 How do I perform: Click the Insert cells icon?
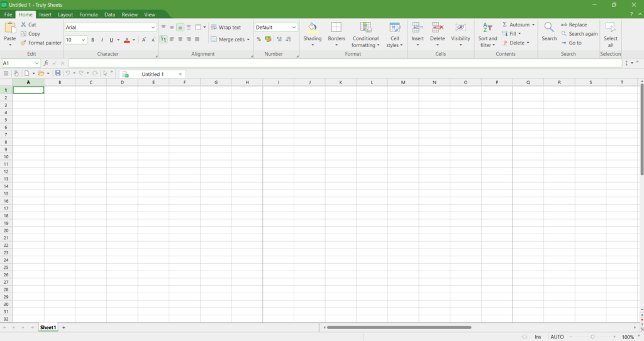418,28
